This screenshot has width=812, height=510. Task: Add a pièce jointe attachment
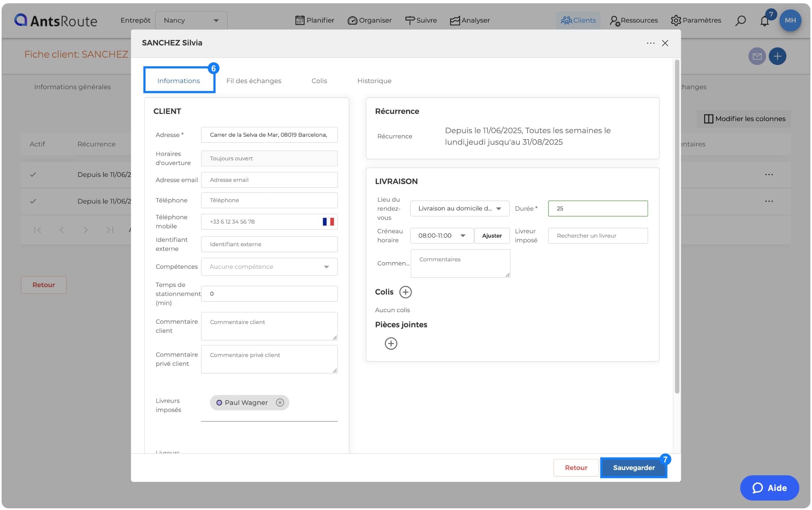pos(391,344)
